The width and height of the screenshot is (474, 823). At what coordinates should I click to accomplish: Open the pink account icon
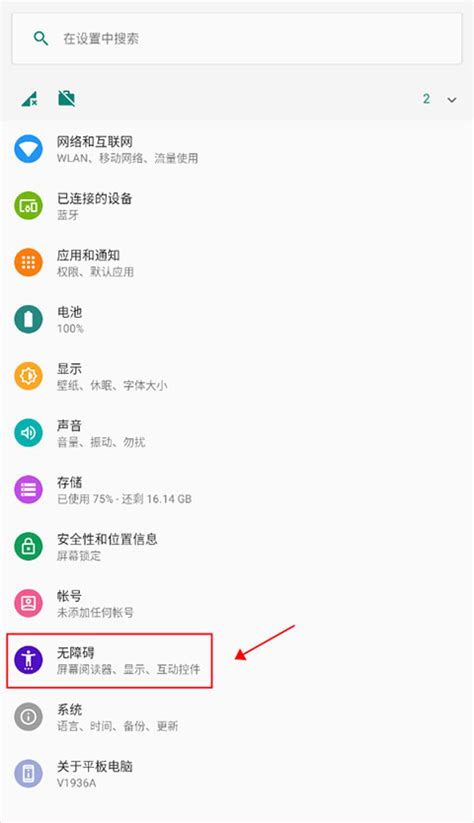tap(28, 603)
